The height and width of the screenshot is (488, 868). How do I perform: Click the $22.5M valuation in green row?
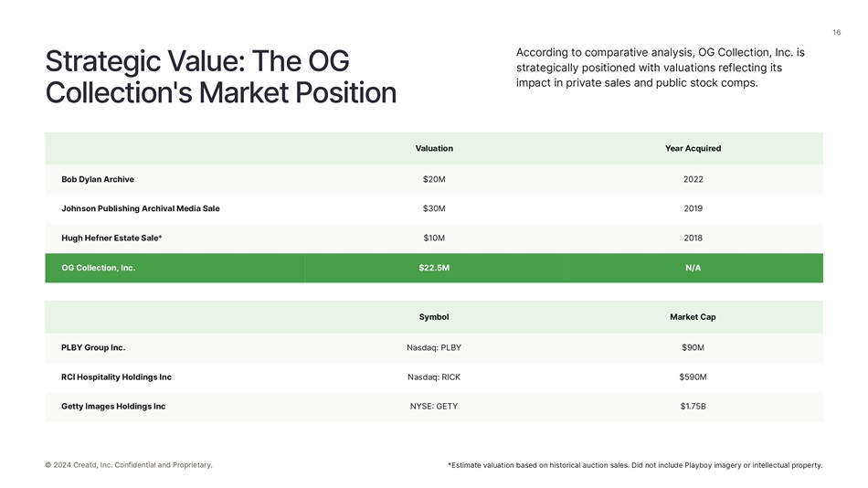(434, 268)
